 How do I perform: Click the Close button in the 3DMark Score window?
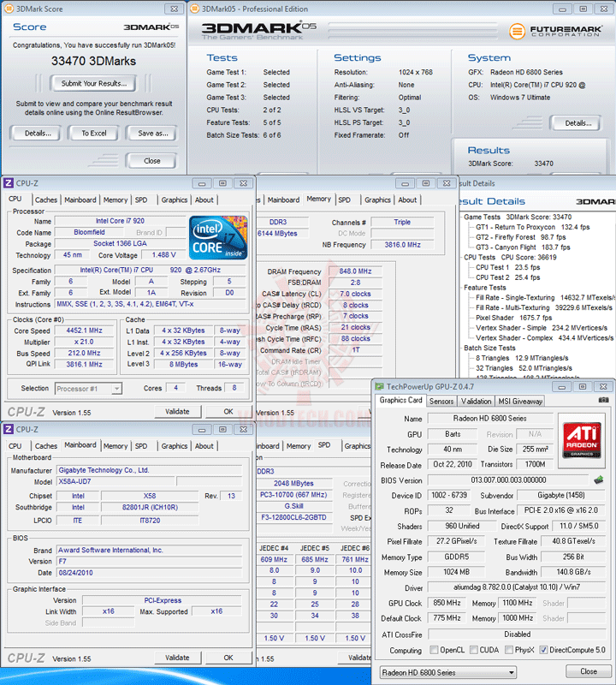(x=152, y=161)
